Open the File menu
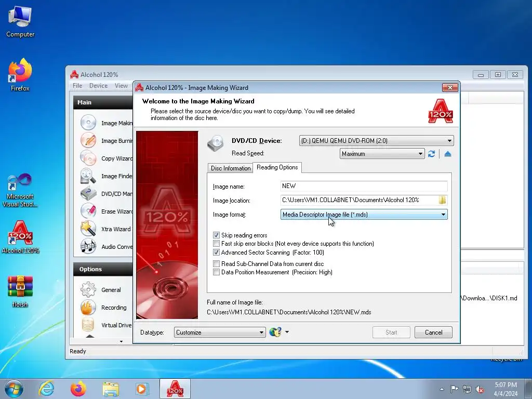Viewport: 532px width, 399px height. pos(77,86)
